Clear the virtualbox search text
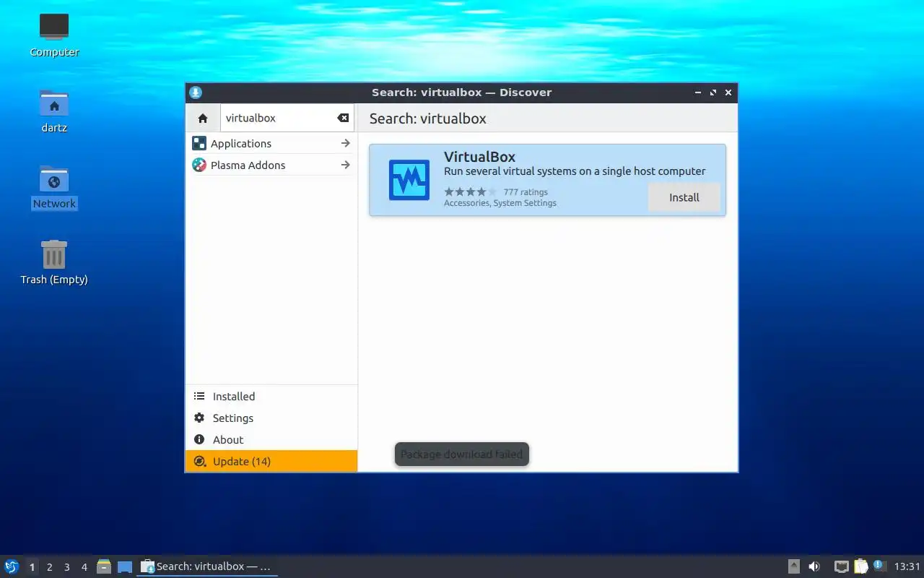924x578 pixels. pyautogui.click(x=343, y=118)
